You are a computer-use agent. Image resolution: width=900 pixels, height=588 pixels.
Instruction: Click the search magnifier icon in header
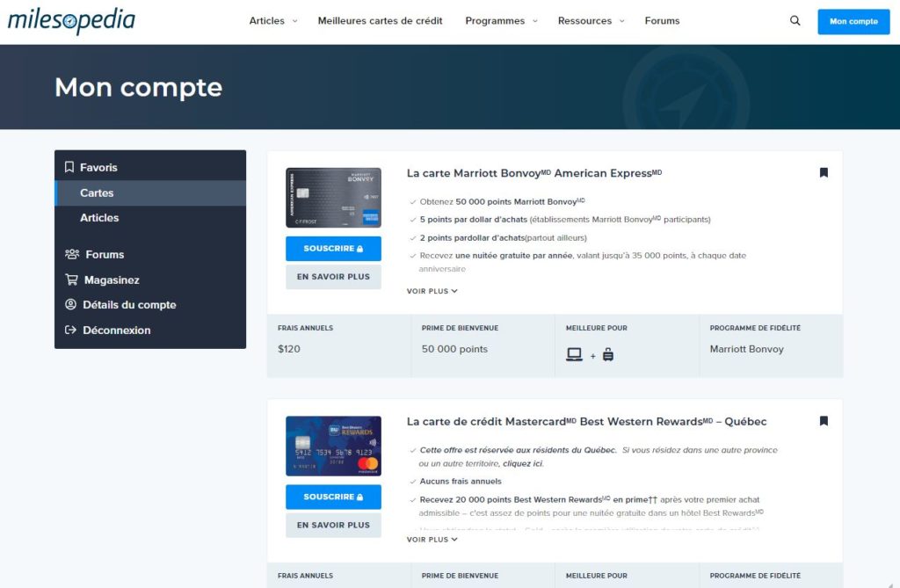(795, 21)
